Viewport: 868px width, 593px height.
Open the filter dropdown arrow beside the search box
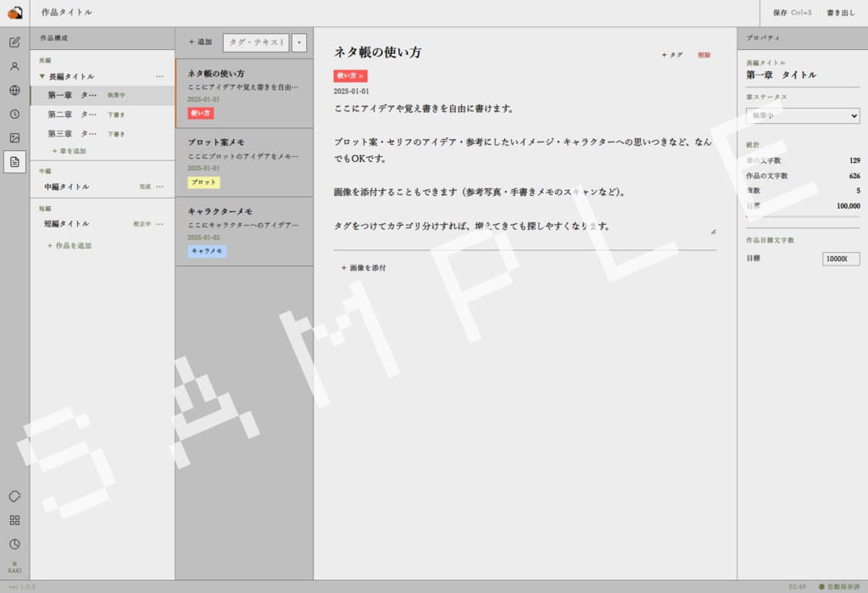click(x=299, y=42)
